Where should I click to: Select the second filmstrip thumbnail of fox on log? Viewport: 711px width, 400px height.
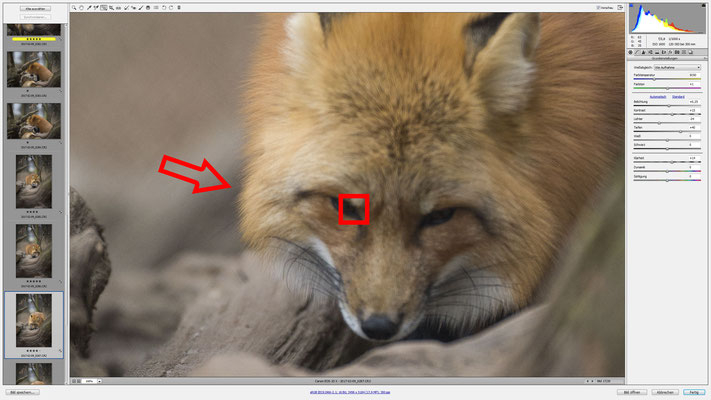click(x=34, y=69)
